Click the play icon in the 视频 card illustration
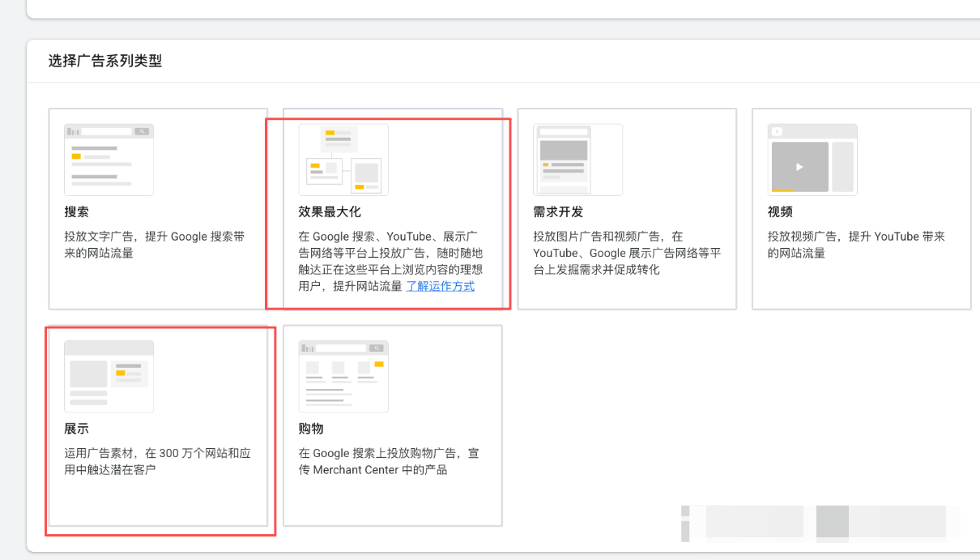 coord(799,166)
